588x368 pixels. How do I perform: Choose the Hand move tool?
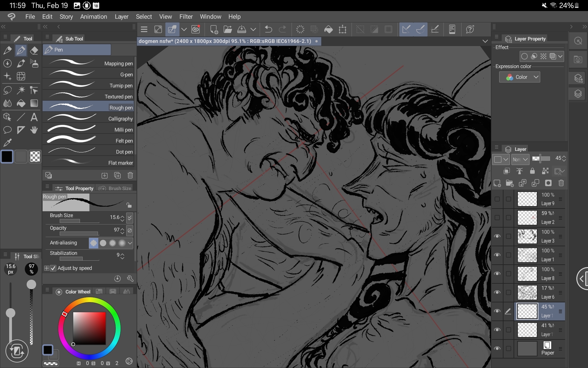point(34,130)
